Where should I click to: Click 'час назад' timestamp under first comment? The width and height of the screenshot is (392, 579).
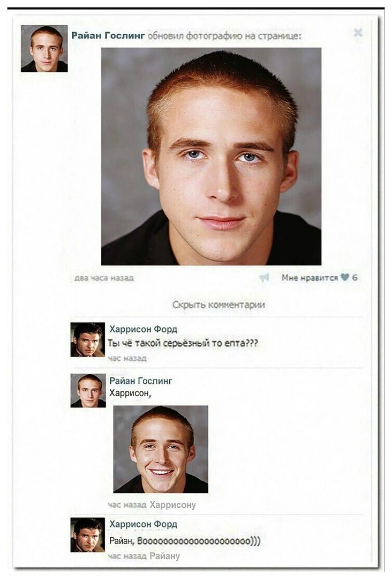[x=127, y=358]
